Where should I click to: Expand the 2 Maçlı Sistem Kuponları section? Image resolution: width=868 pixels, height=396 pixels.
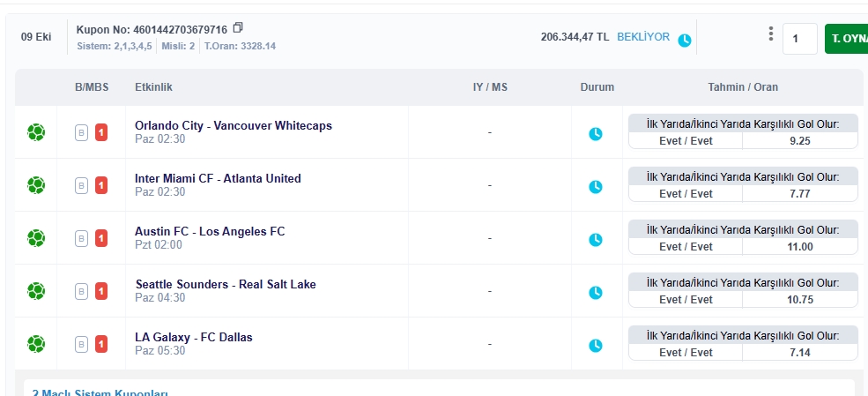100,392
